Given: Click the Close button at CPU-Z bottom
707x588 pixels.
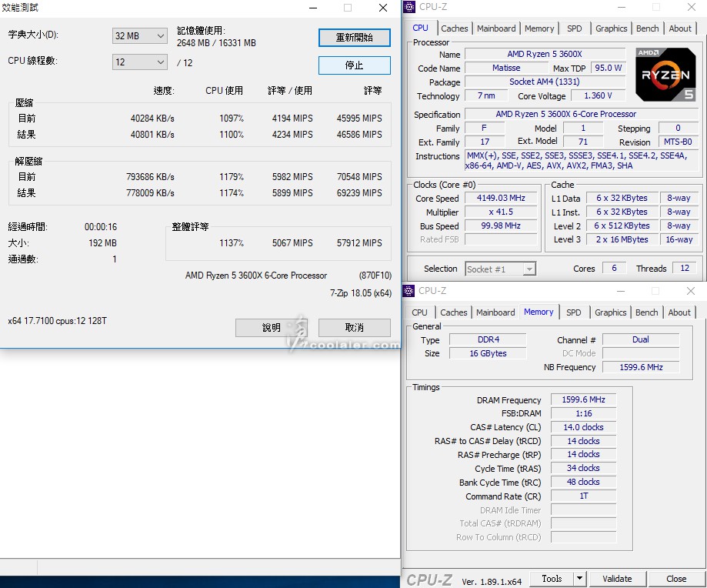Looking at the screenshot, I should click(676, 579).
